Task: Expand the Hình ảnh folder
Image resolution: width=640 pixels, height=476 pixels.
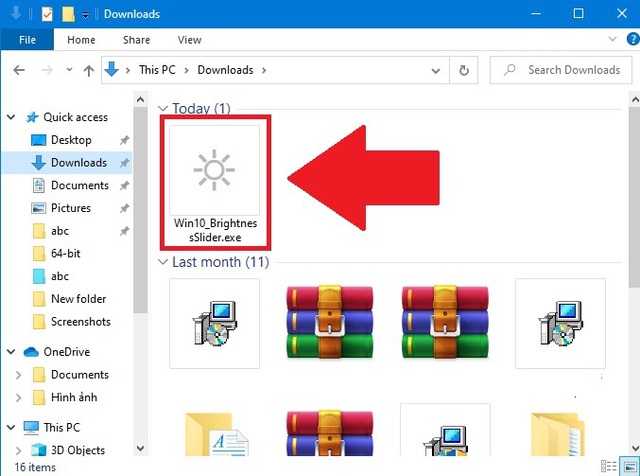Action: coord(18,397)
